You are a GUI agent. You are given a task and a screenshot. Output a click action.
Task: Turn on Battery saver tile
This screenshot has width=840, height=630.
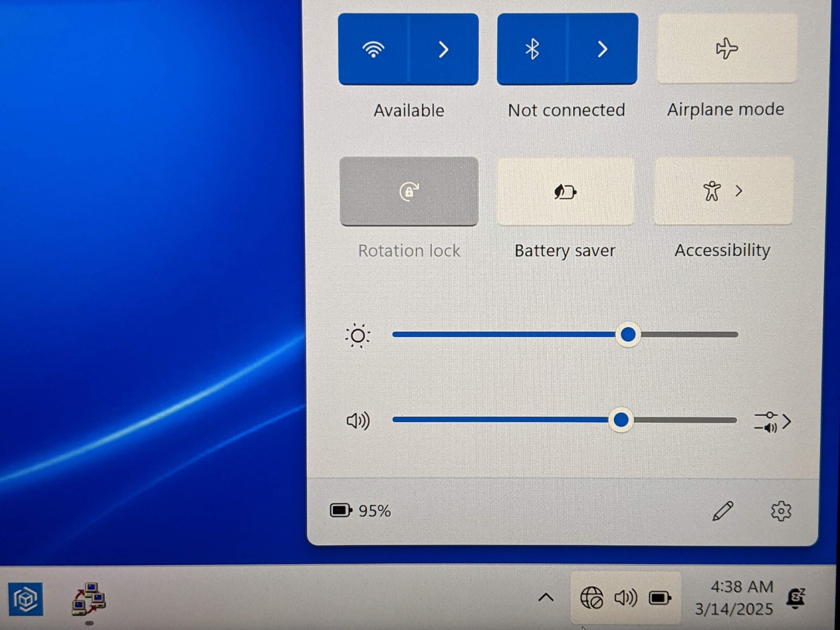(x=565, y=192)
